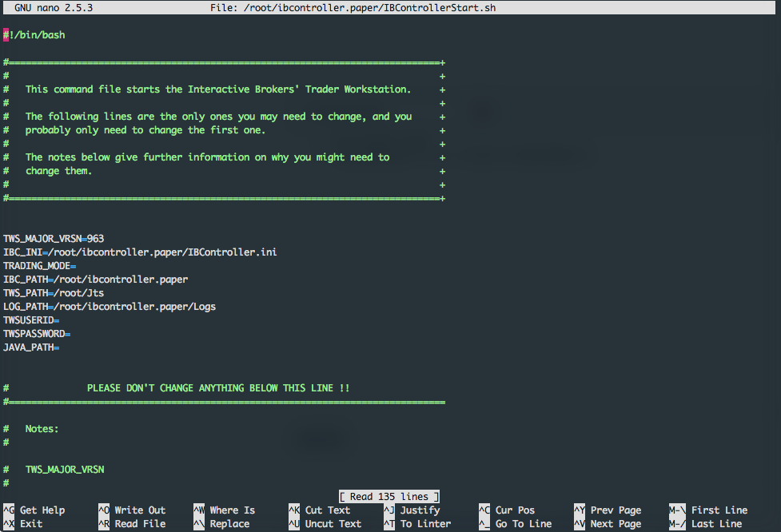Click the comment line 'The following lines are the only'
The height and width of the screenshot is (532, 781).
point(219,117)
